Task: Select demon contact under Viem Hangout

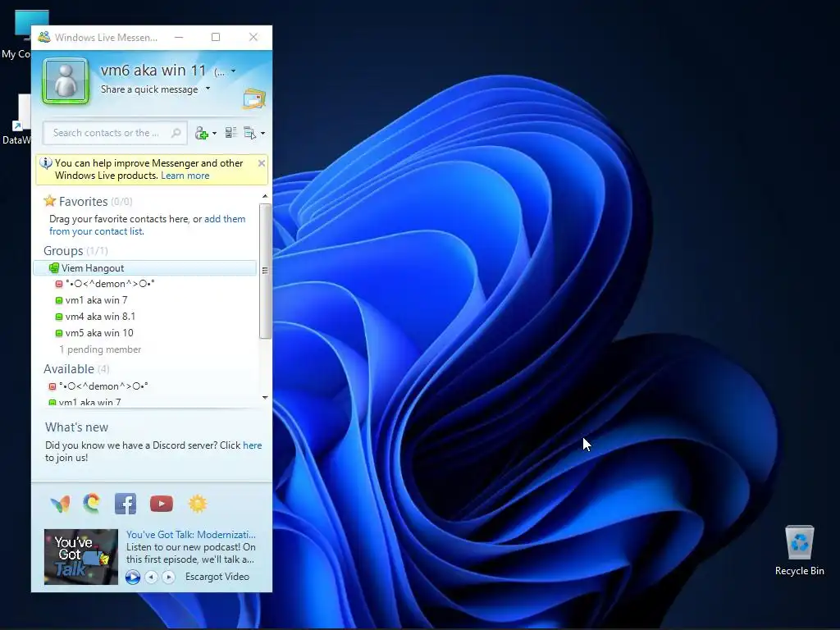Action: pos(110,283)
